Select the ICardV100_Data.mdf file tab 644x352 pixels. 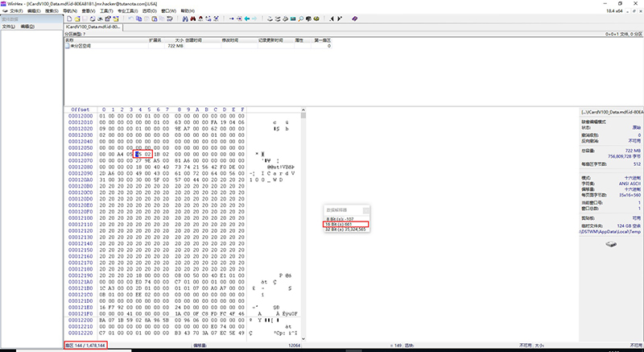pos(93,27)
